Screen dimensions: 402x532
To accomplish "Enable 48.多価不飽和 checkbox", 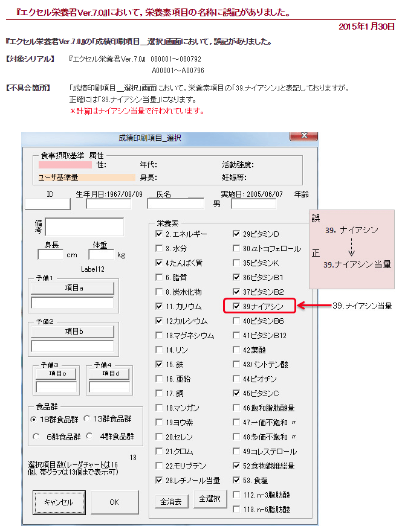I will [236, 437].
